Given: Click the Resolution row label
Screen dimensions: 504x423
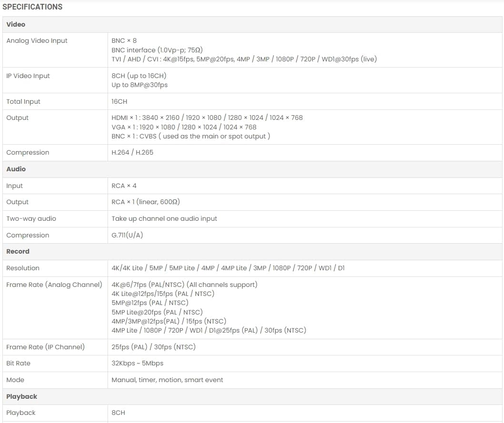Looking at the screenshot, I should click(23, 268).
